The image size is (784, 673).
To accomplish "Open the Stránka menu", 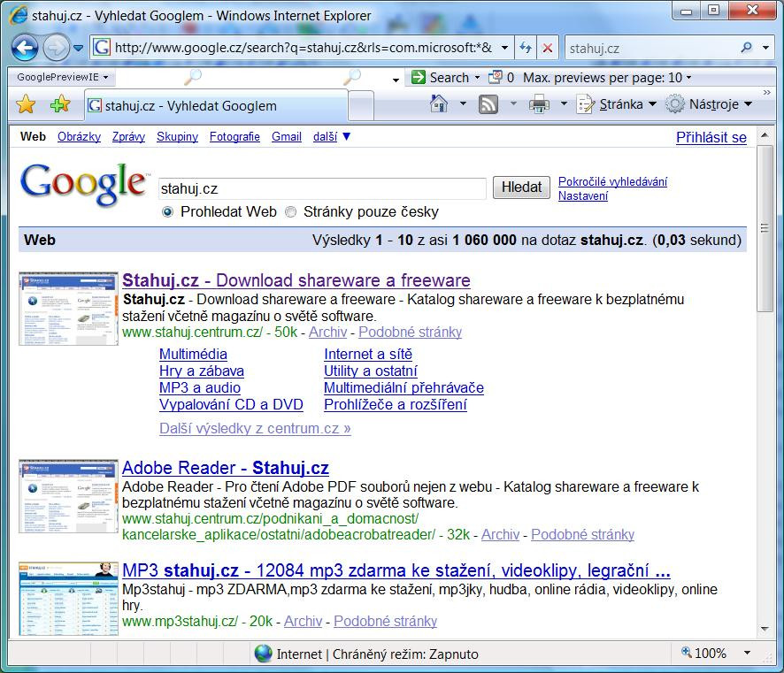I will coord(616,104).
